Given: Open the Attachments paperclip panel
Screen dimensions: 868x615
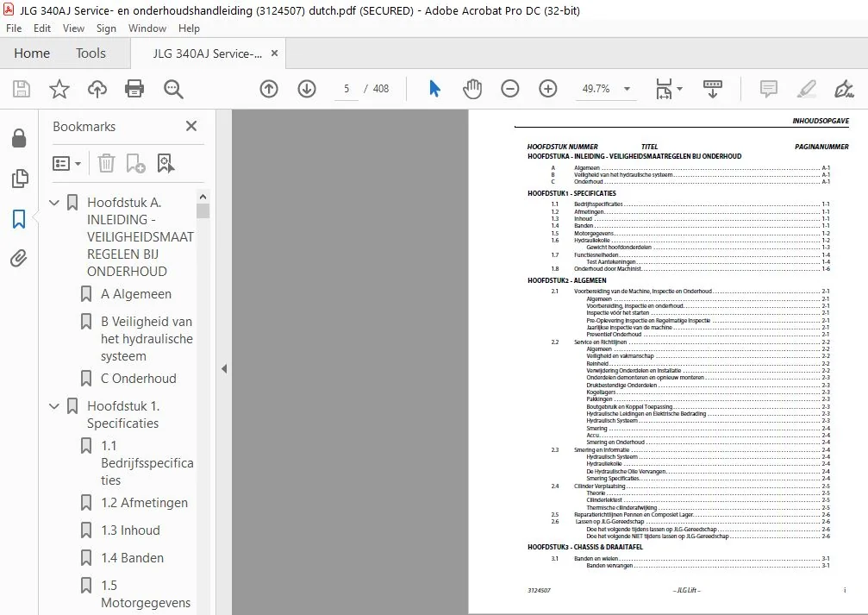Looking at the screenshot, I should coord(19,259).
